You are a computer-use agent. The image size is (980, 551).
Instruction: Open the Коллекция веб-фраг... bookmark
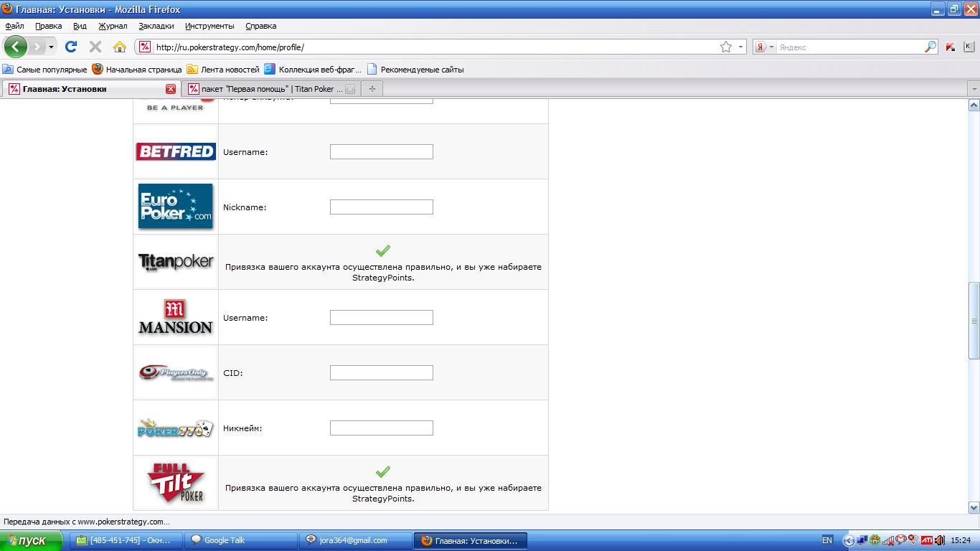tap(313, 70)
